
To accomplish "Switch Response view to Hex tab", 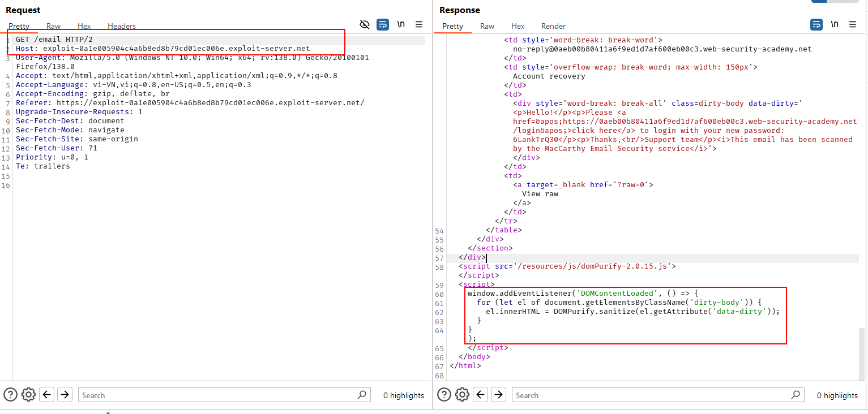I will (x=518, y=26).
